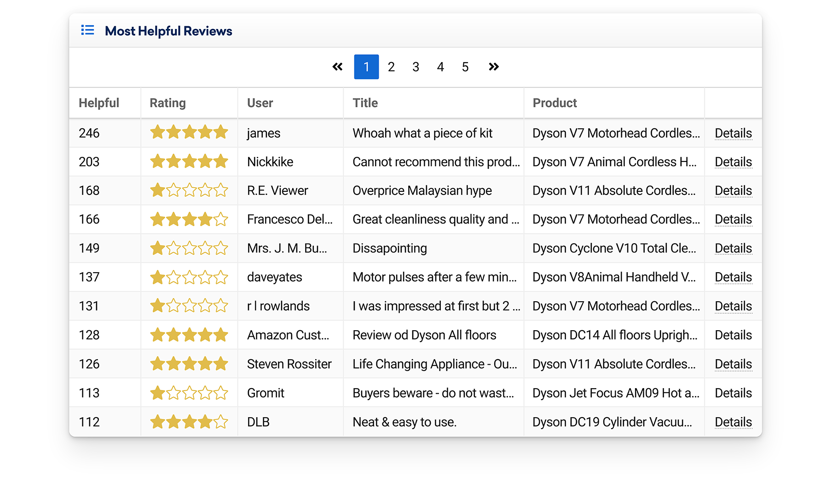This screenshot has height=504, width=831.
Task: Open Details for the Dissapointing review
Action: click(733, 248)
